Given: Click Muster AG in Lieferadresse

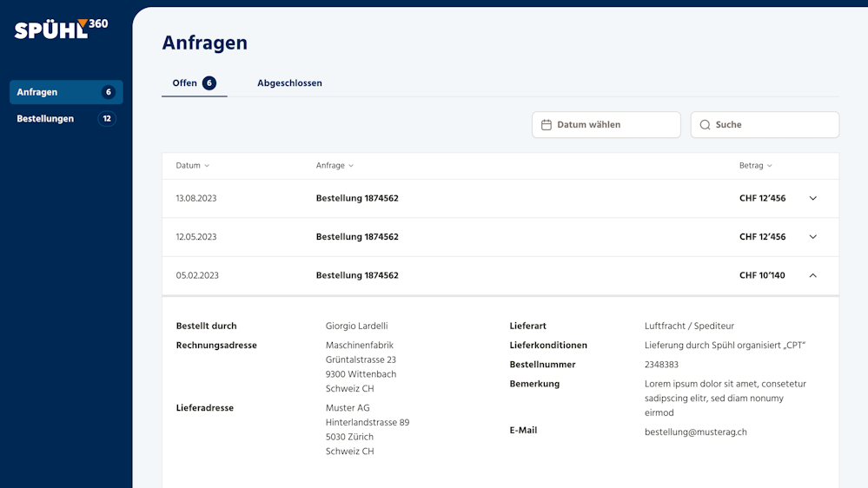Looking at the screenshot, I should coord(347,408).
